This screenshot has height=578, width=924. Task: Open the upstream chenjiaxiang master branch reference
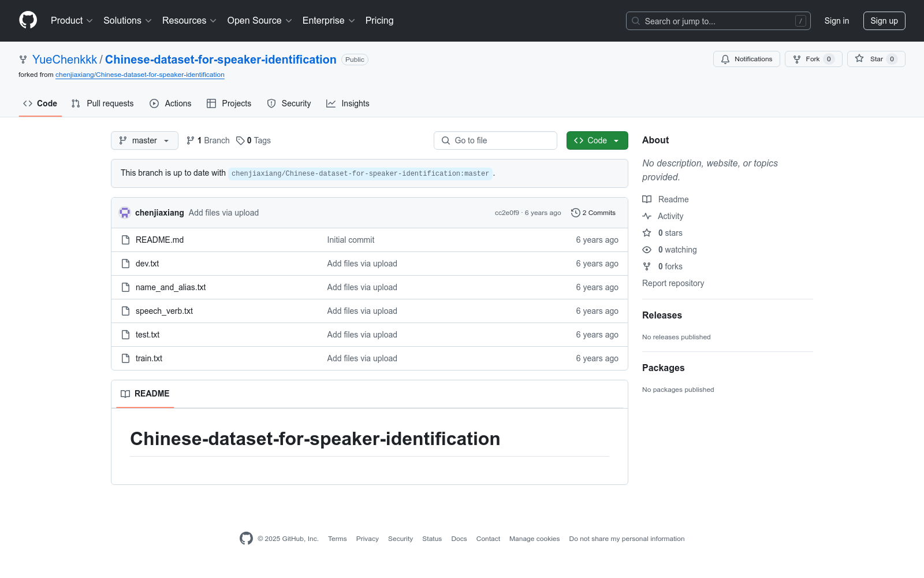click(x=360, y=173)
